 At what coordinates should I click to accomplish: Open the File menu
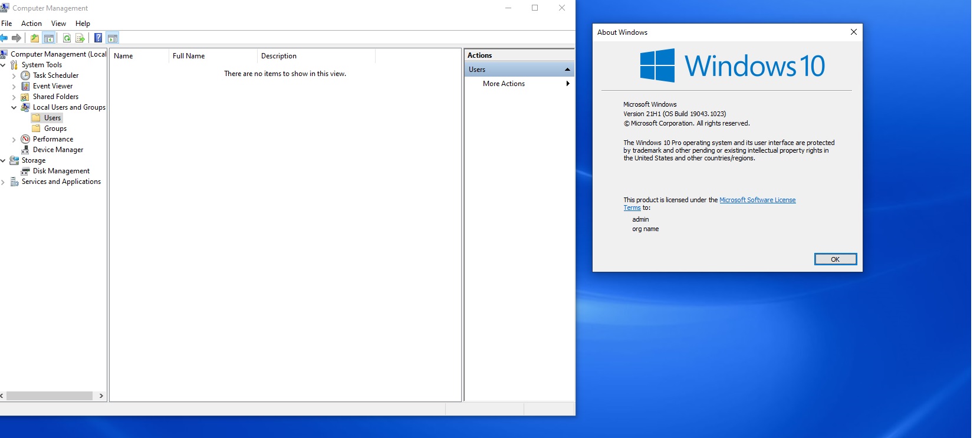pyautogui.click(x=6, y=24)
